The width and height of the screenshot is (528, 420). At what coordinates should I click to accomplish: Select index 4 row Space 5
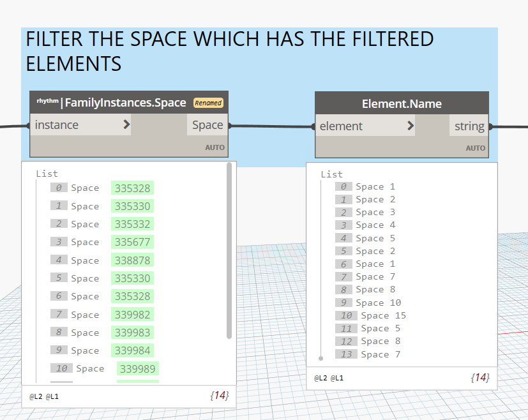(x=365, y=238)
